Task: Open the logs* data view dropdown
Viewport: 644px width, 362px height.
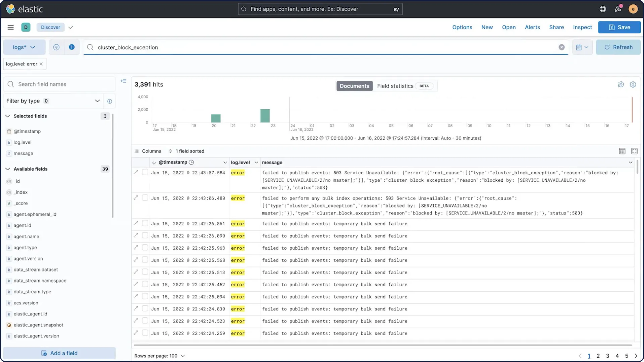Action: pyautogui.click(x=24, y=47)
